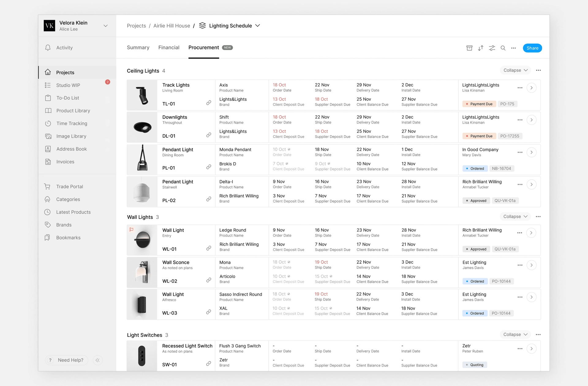Image resolution: width=588 pixels, height=386 pixels.
Task: Switch to the Summary tab
Action: [x=138, y=48]
